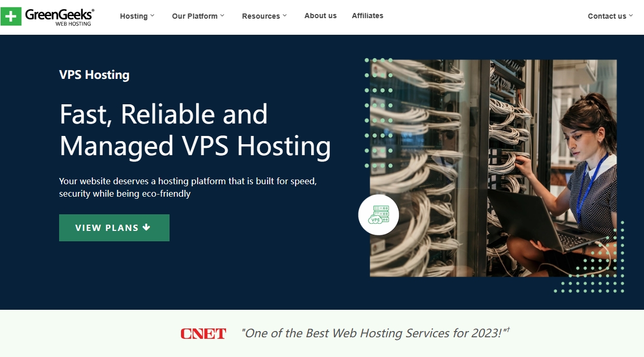644x357 pixels.
Task: Expand the Our Platform chevron arrow
Action: coord(222,16)
